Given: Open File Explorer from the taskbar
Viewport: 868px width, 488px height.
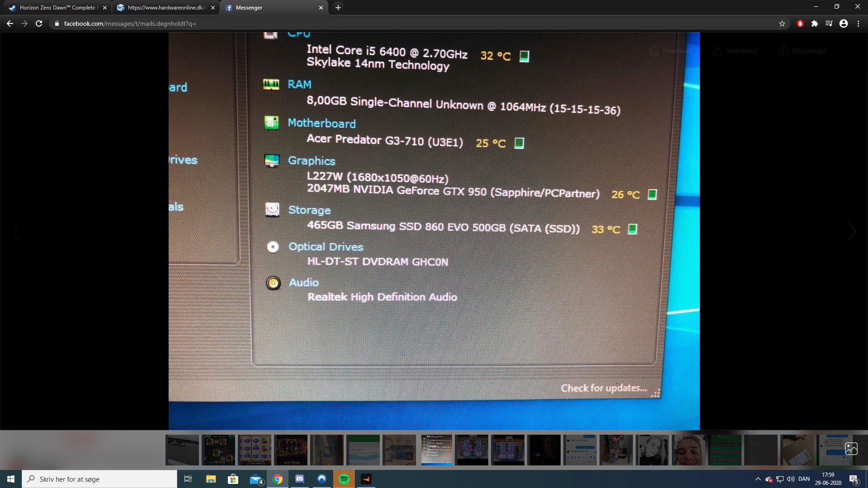Looking at the screenshot, I should coord(211,479).
